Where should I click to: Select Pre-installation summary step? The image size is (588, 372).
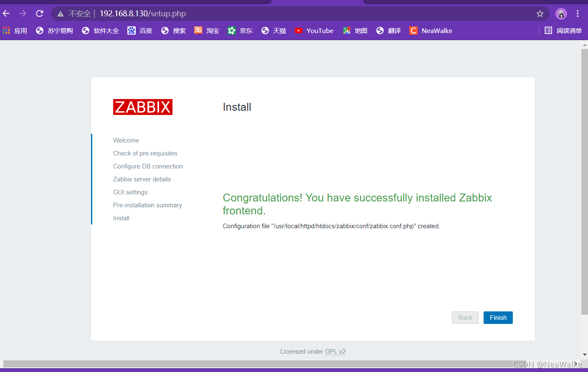147,205
